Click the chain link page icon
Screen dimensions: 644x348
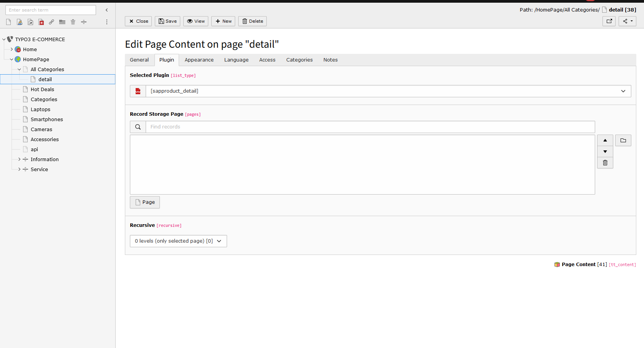pyautogui.click(x=51, y=22)
